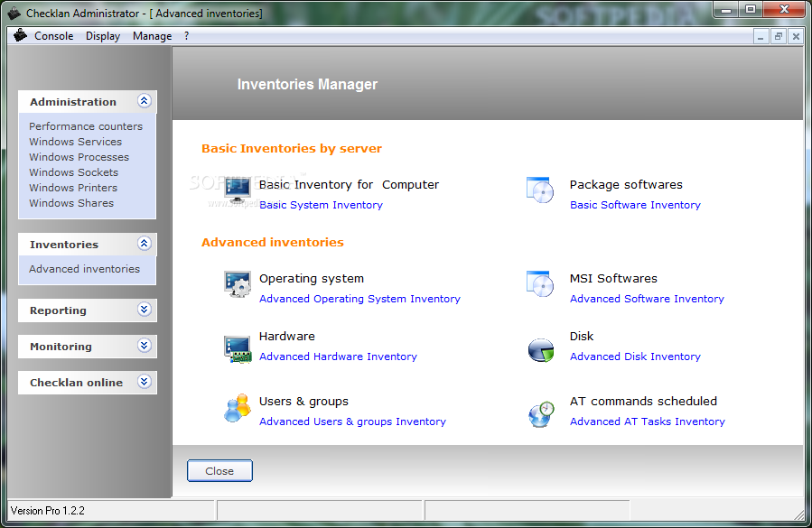Expand the Checklan online panel
Screen dimensions: 812x528
[x=145, y=382]
